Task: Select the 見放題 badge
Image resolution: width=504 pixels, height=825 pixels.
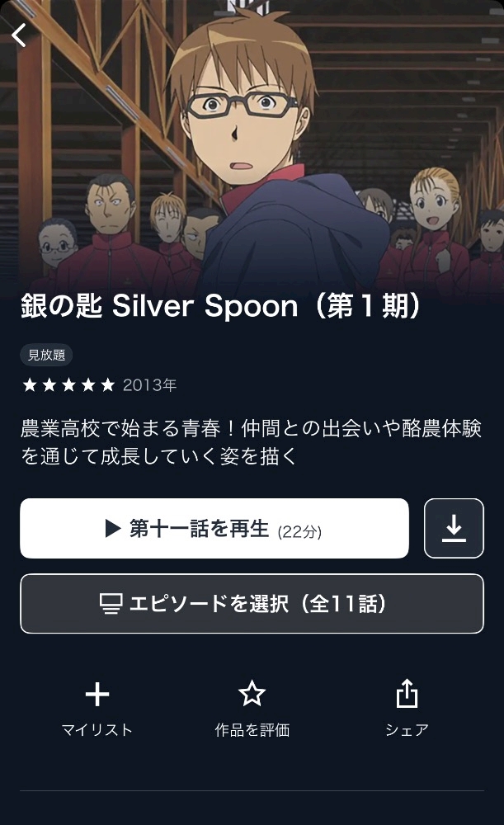Action: (x=46, y=355)
